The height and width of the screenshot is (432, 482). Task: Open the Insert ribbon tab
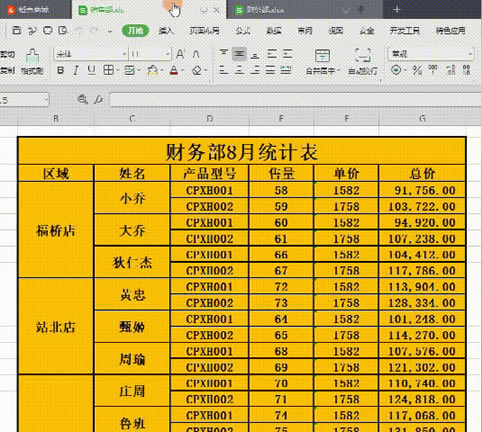166,31
